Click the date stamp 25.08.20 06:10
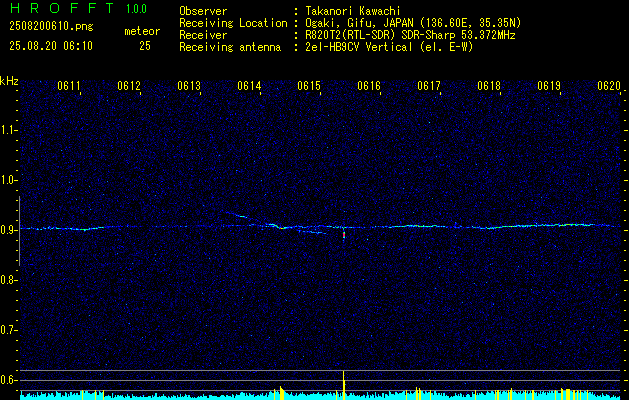 (51, 46)
